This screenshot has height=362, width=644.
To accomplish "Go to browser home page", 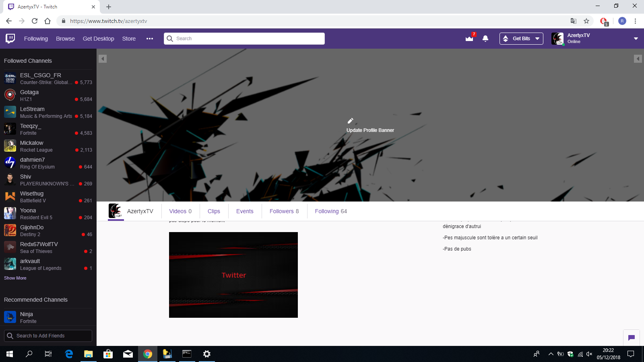I will pyautogui.click(x=47, y=21).
